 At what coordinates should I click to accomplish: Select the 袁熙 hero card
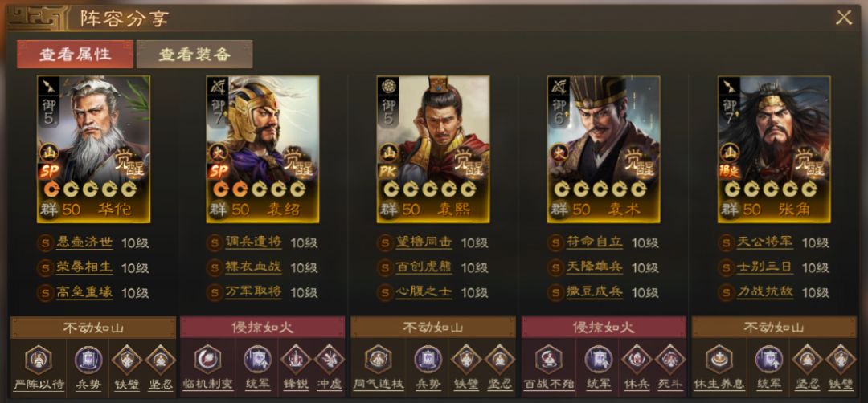[433, 149]
